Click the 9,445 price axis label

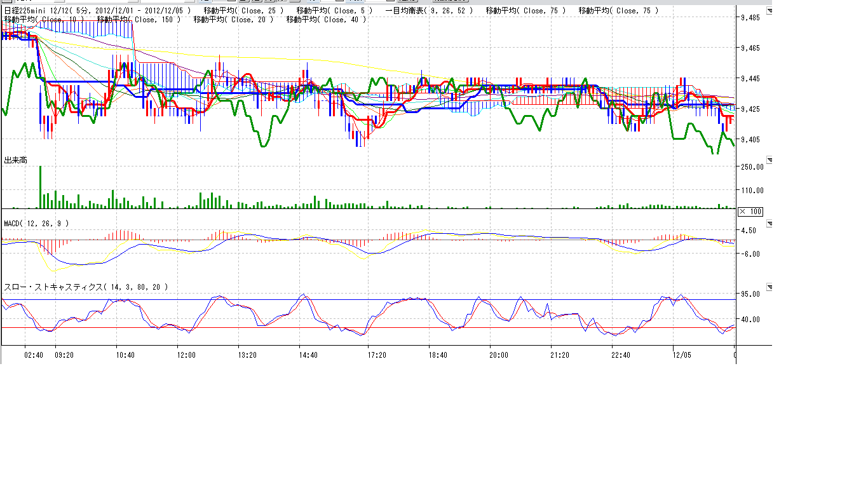click(750, 79)
